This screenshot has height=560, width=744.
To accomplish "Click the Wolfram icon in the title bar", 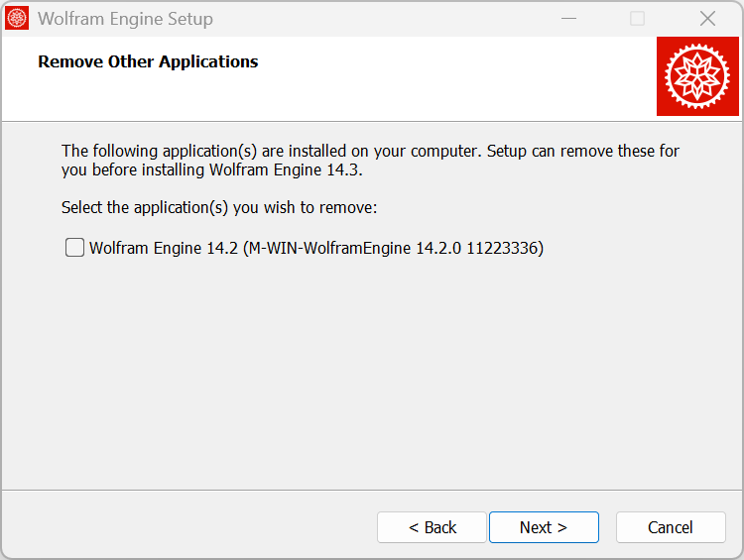I will 17,19.
